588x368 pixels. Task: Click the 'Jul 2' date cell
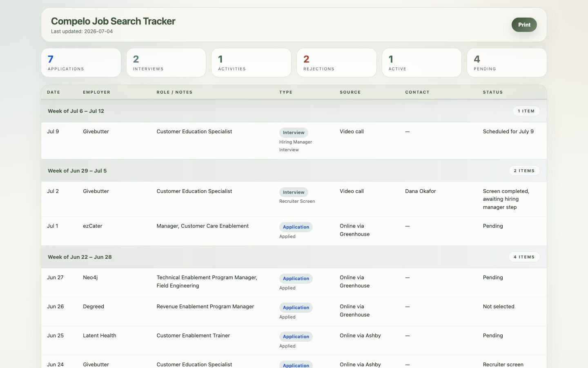pyautogui.click(x=53, y=191)
